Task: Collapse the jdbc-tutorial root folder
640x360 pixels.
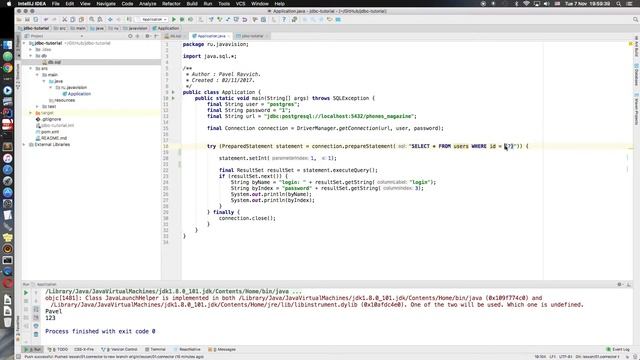Action: [24, 43]
